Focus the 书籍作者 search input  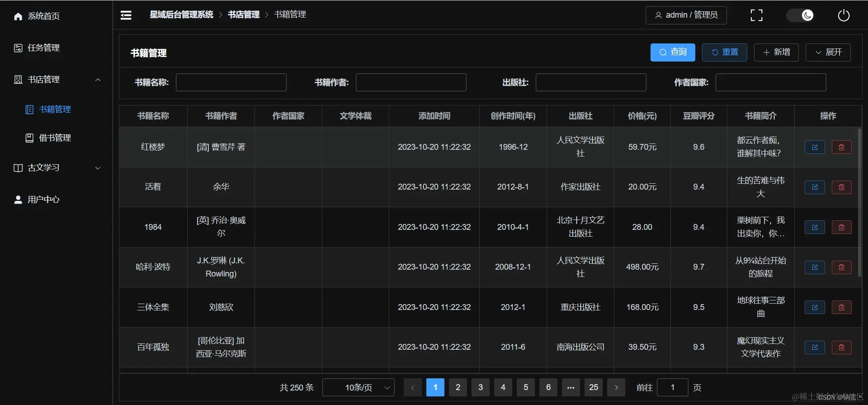tap(411, 82)
